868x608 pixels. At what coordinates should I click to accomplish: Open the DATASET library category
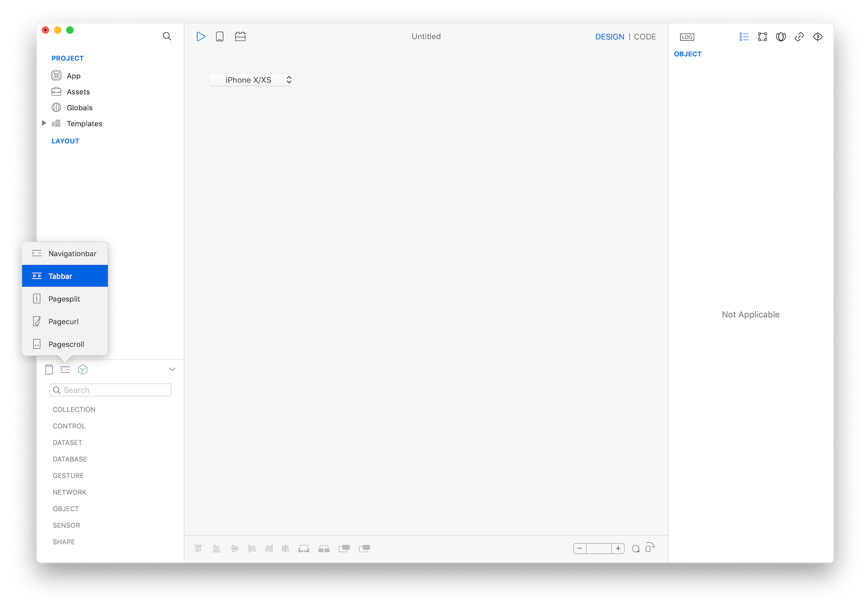(67, 443)
